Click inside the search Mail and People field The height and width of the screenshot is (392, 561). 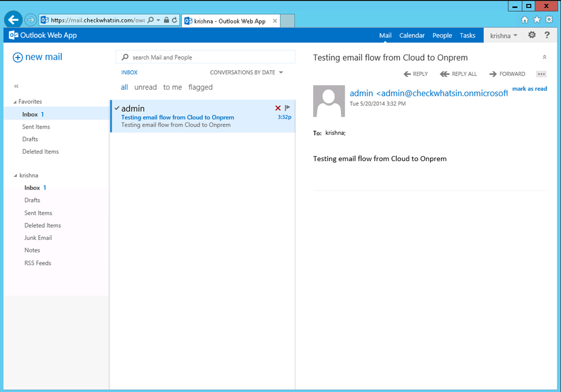205,57
